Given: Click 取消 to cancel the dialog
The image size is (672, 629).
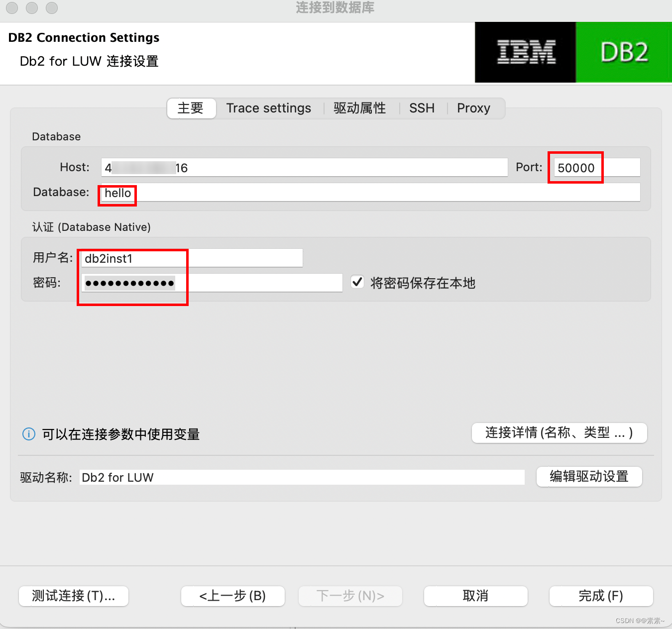Looking at the screenshot, I should point(475,596).
